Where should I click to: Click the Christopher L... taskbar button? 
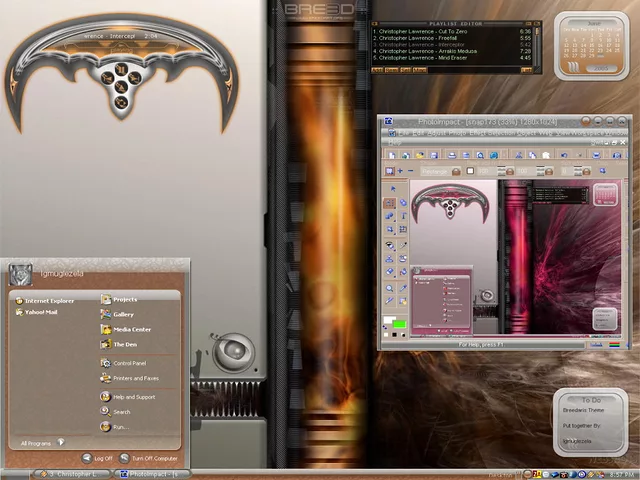pyautogui.click(x=72, y=474)
